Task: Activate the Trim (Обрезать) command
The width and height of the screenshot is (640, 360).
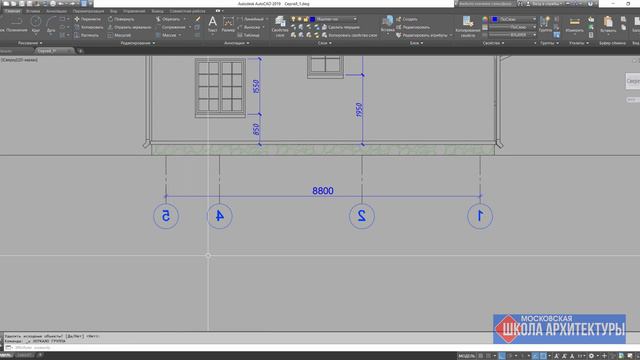Action: (x=168, y=19)
